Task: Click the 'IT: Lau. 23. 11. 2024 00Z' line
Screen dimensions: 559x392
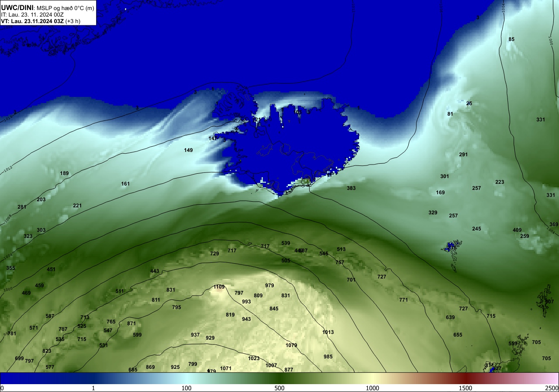Action: [32, 14]
